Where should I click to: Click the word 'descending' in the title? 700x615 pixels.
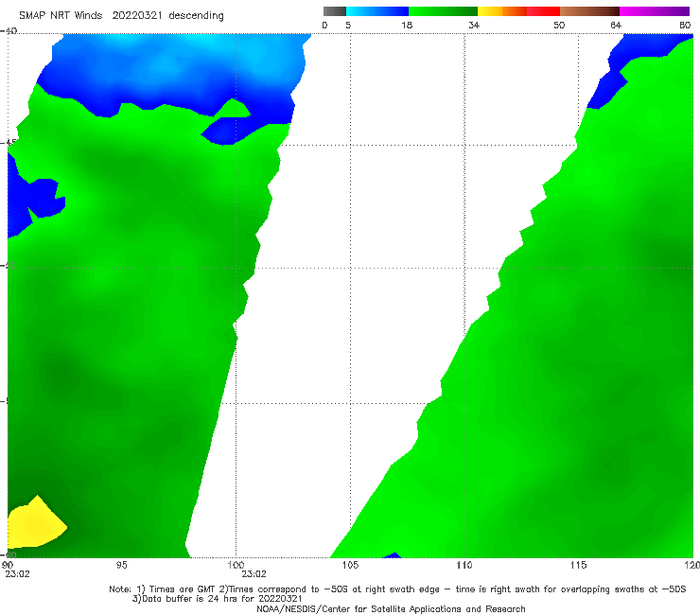click(x=197, y=16)
